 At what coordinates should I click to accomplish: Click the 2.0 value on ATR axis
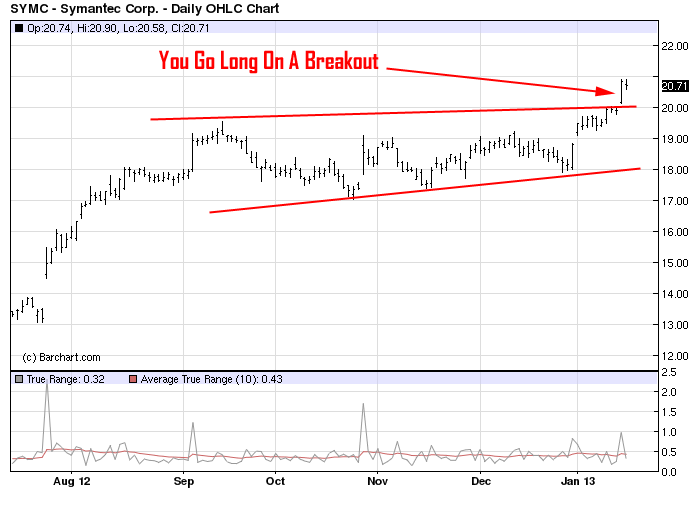(x=669, y=392)
